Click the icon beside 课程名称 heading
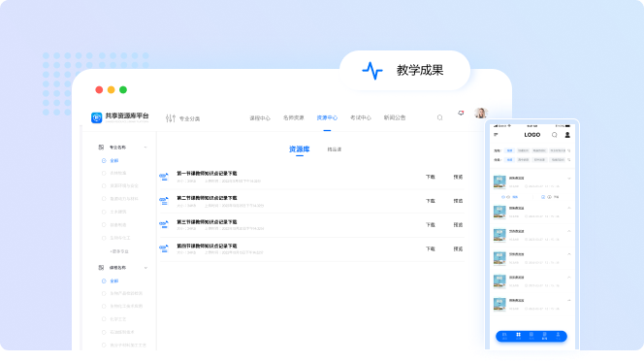Screen dimensions: 644x363 pyautogui.click(x=101, y=268)
